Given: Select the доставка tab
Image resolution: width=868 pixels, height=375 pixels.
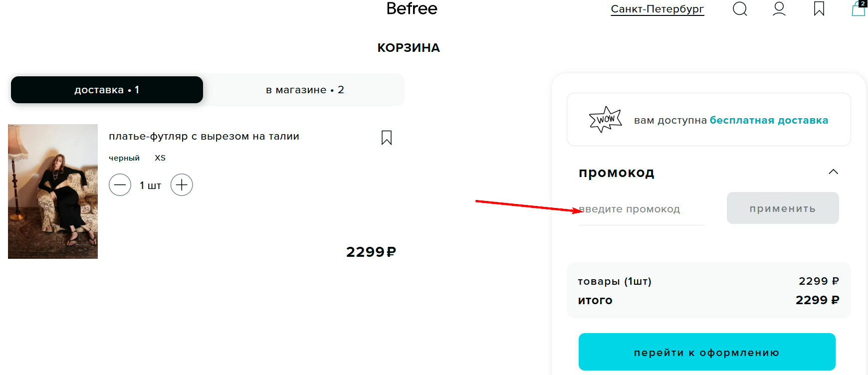Looking at the screenshot, I should coord(107,90).
